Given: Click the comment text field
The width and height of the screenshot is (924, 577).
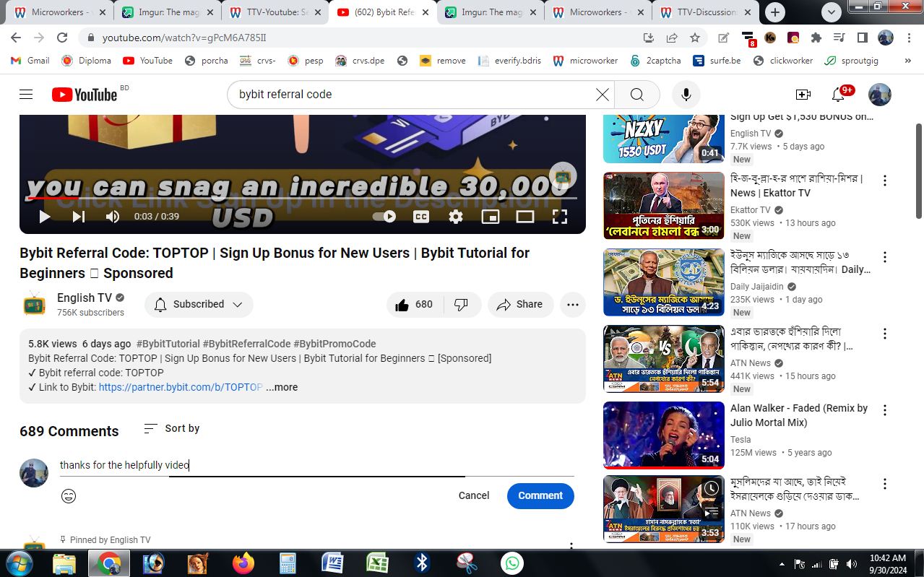Looking at the screenshot, I should tap(317, 465).
